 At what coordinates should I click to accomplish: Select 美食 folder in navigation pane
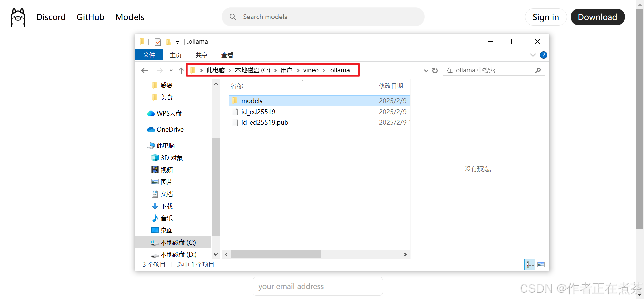166,97
